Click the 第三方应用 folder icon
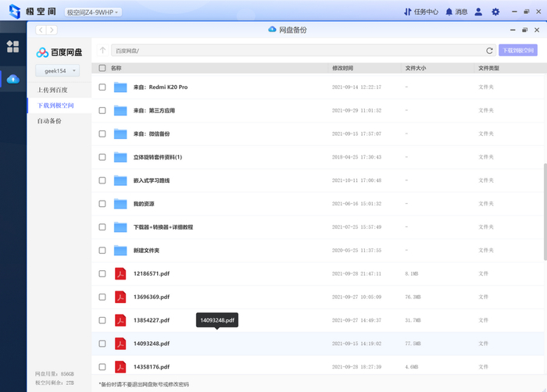This screenshot has width=547, height=392. pyautogui.click(x=120, y=111)
